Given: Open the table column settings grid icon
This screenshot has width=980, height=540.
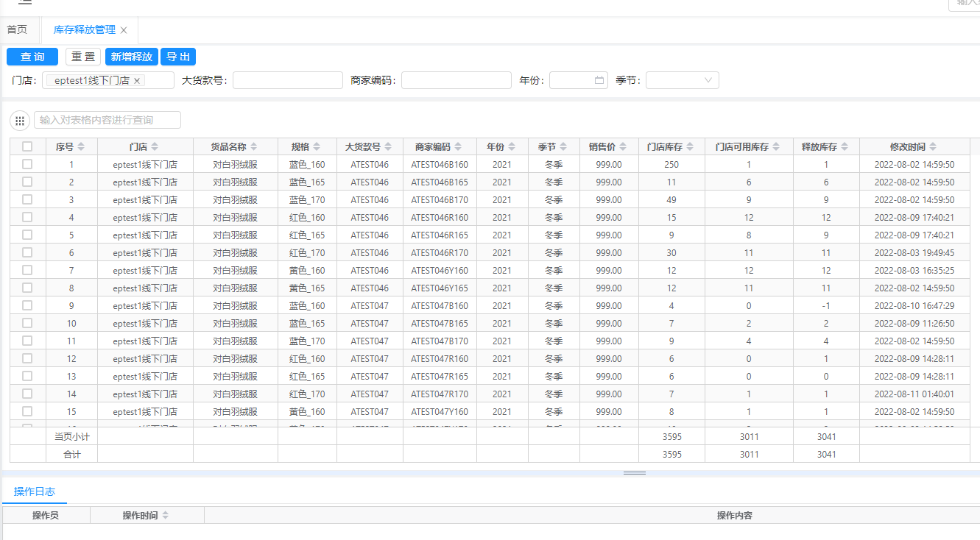Looking at the screenshot, I should (x=20, y=121).
